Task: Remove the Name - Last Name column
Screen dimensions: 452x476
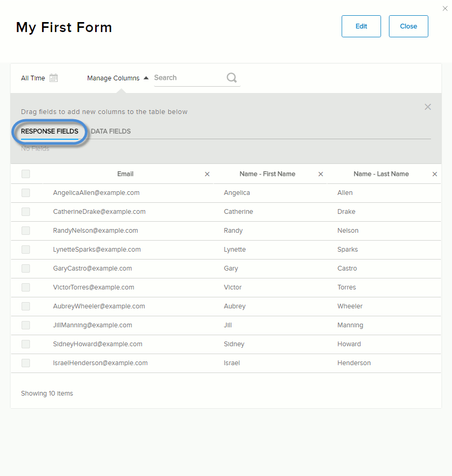Action: pyautogui.click(x=435, y=174)
